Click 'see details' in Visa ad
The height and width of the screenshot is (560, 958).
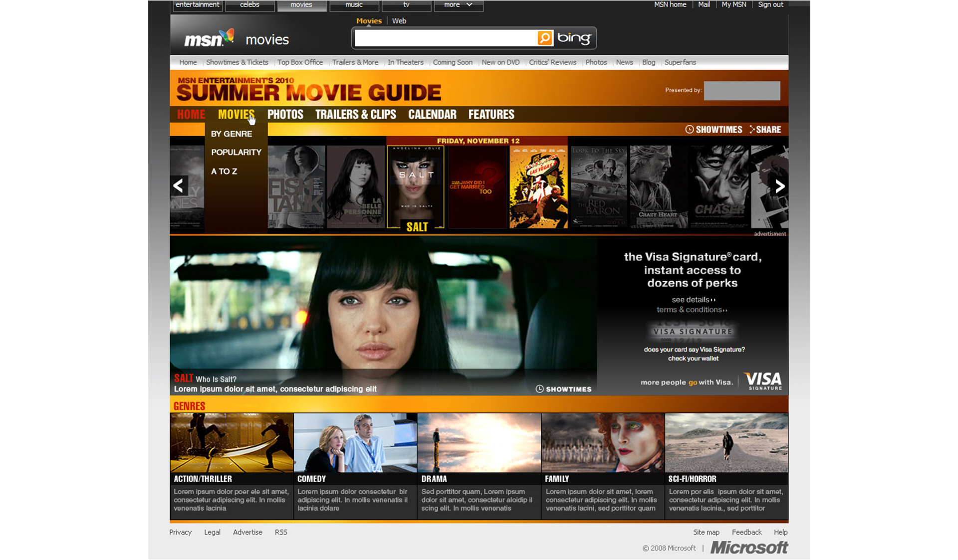click(693, 300)
